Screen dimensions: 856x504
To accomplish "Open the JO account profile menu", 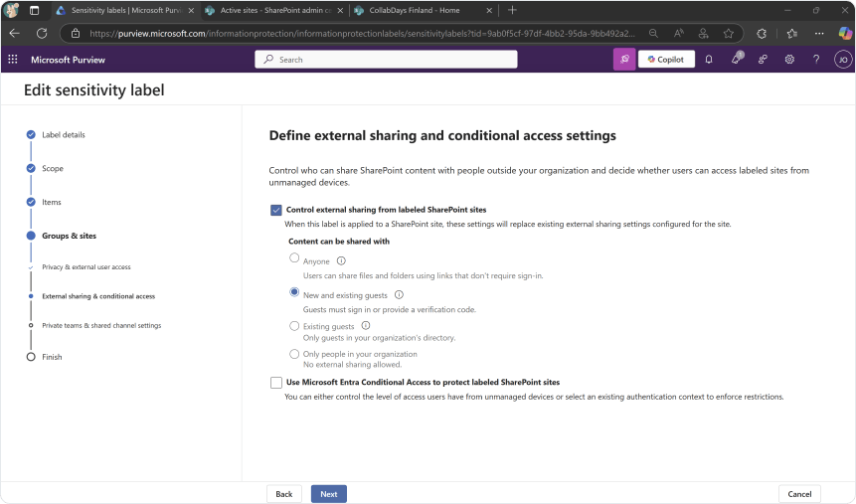I will click(x=843, y=60).
